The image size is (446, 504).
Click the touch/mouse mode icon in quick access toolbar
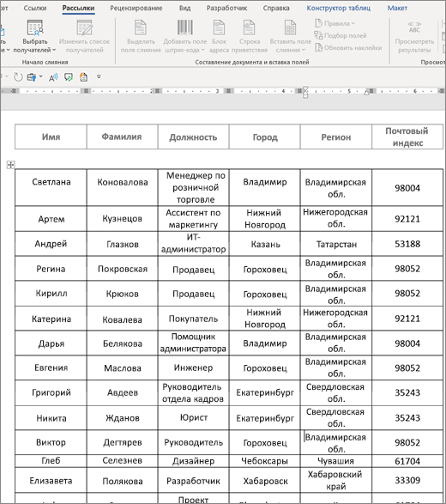pyautogui.click(x=32, y=77)
